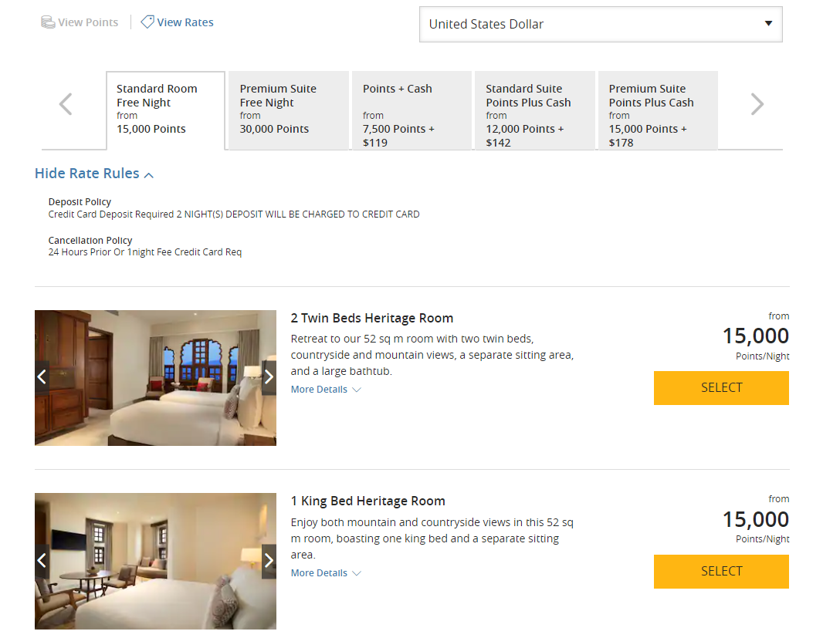This screenshot has width=840, height=638.
Task: Click the View Rates tag icon
Action: coord(147,22)
